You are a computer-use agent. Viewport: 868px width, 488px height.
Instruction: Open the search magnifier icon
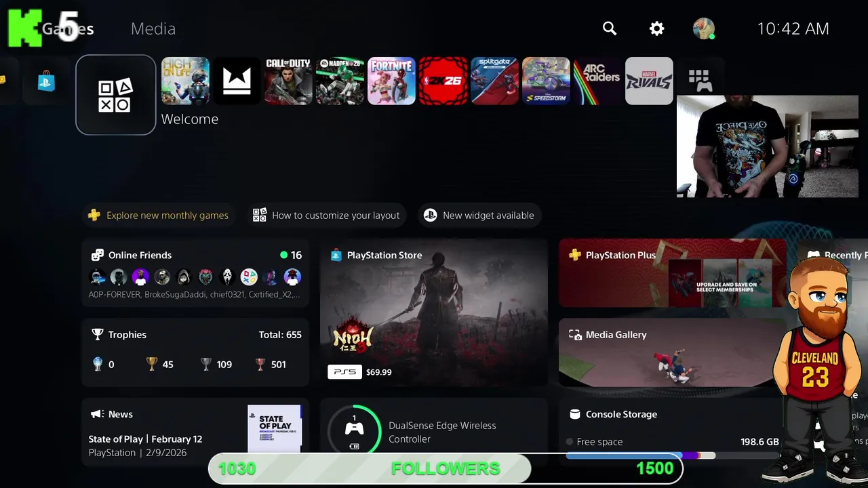coord(610,28)
